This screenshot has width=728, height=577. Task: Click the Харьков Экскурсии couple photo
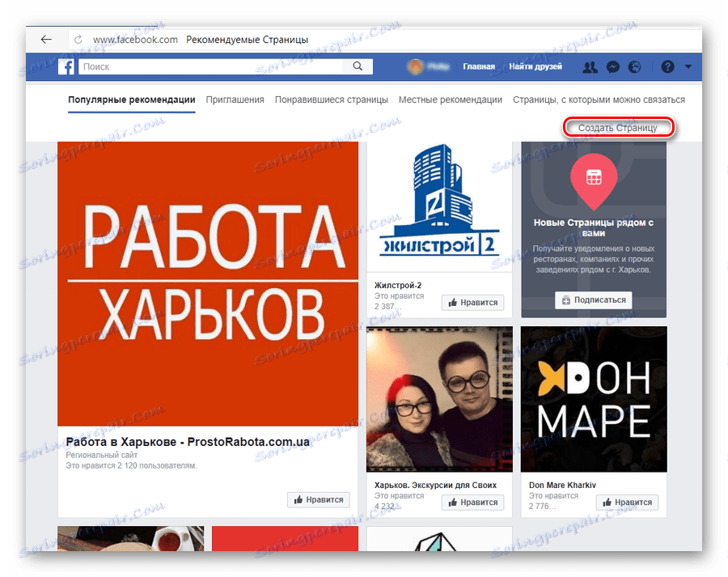439,398
